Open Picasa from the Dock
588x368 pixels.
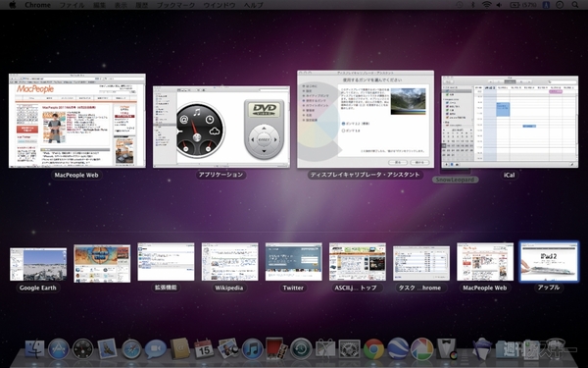(x=421, y=349)
